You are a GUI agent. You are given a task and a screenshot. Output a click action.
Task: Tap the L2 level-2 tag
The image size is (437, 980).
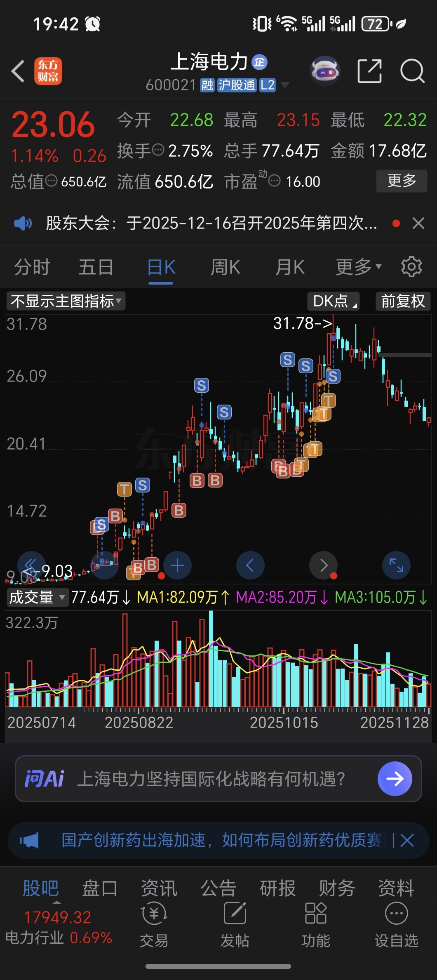coord(267,85)
